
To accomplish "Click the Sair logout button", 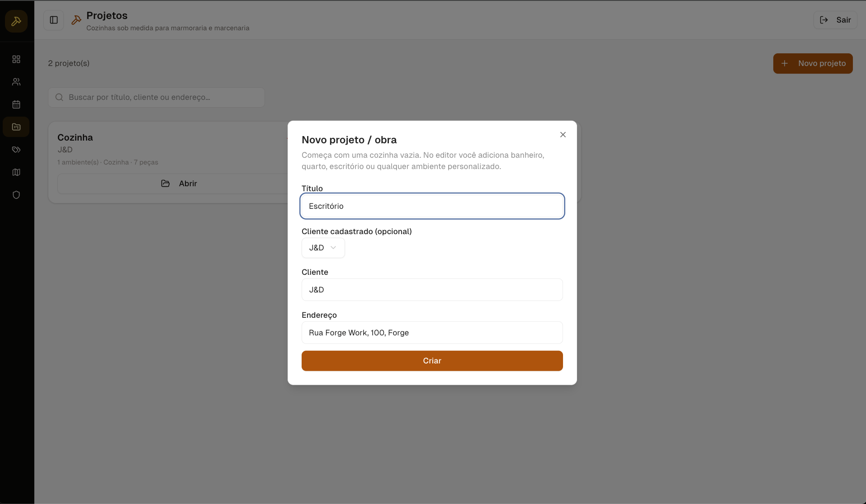I will click(x=835, y=20).
